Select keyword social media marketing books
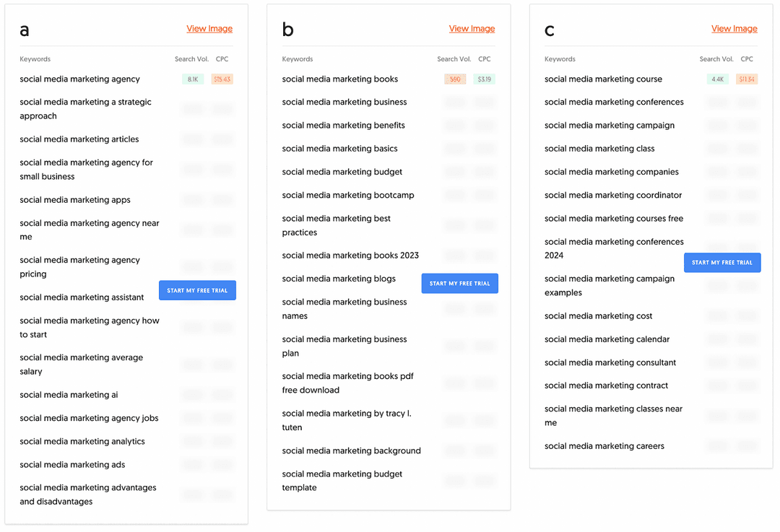 pos(339,79)
